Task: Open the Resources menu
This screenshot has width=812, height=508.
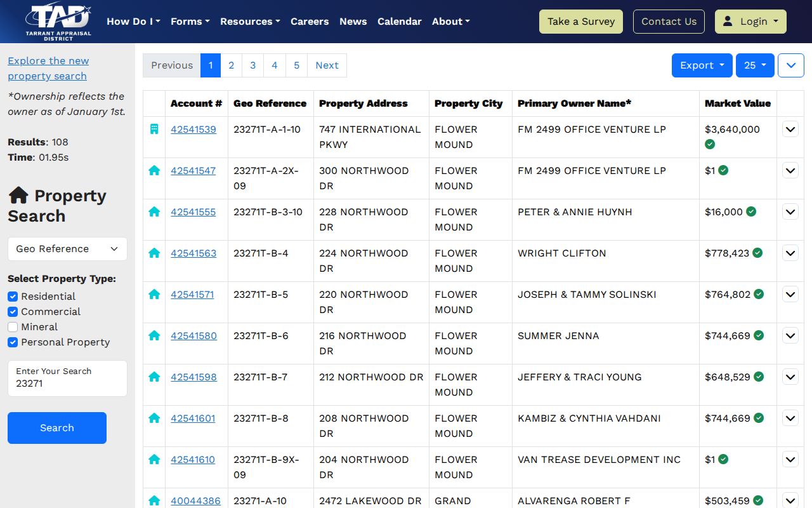Action: 250,22
